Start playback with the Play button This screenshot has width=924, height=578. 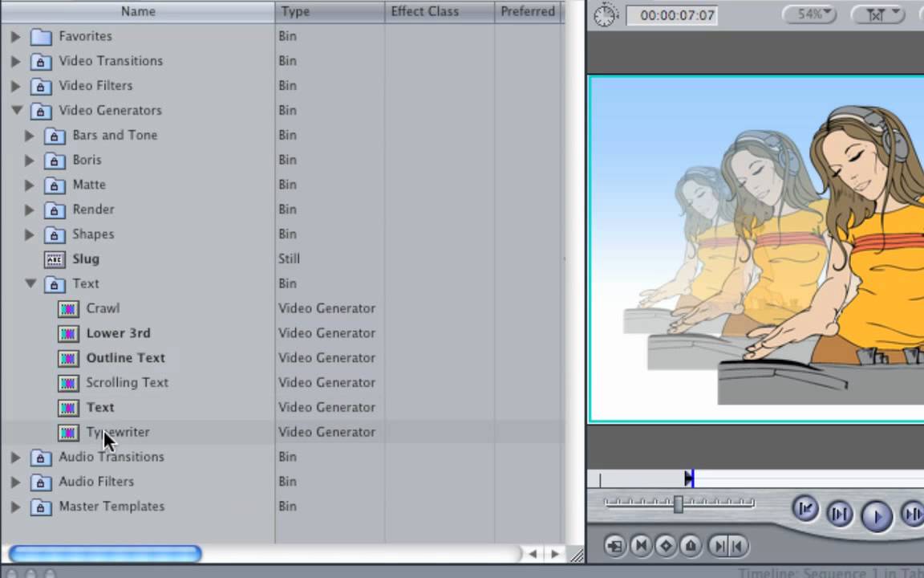876,516
